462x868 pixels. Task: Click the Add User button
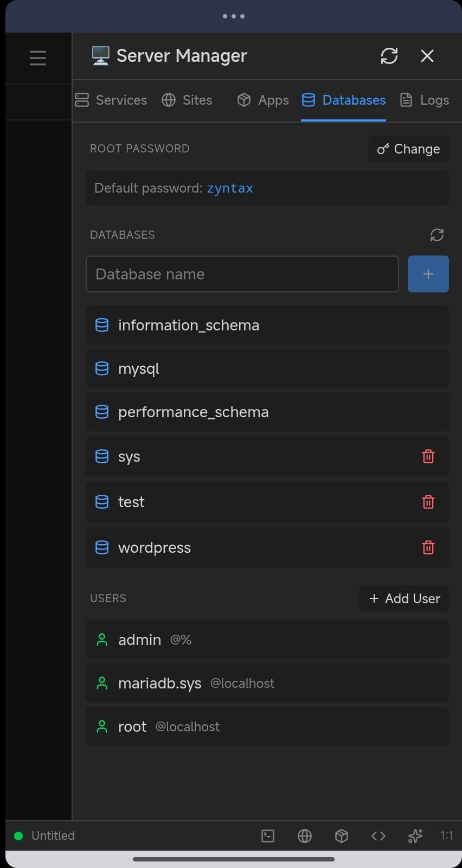[404, 598]
